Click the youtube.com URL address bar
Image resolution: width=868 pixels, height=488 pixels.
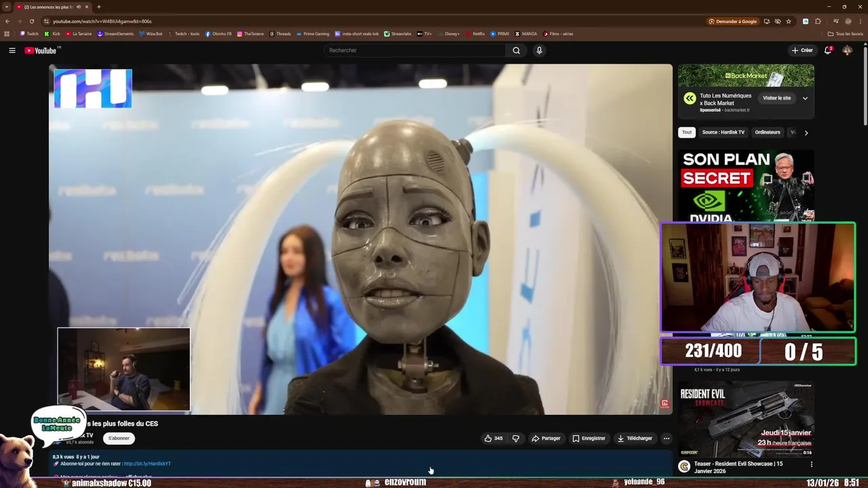coord(102,21)
